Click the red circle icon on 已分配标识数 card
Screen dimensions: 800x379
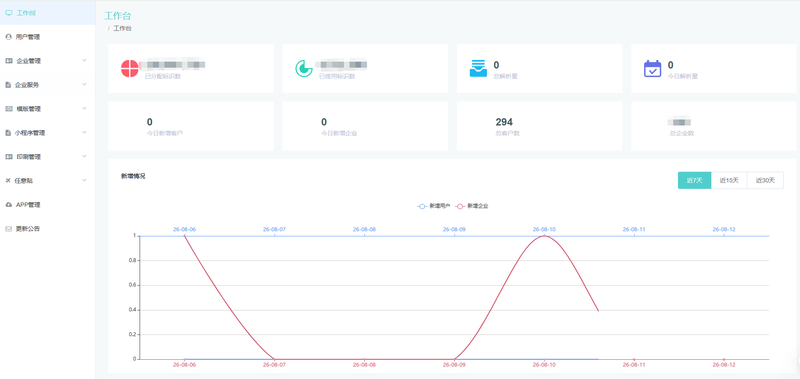pyautogui.click(x=130, y=68)
